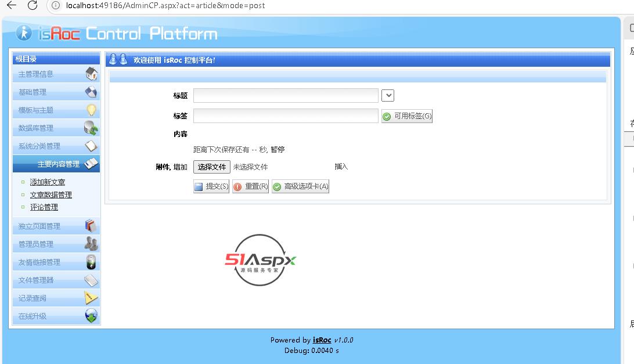The height and width of the screenshot is (364, 634).
Task: Open 记录查阅 menu section
Action: click(56, 298)
